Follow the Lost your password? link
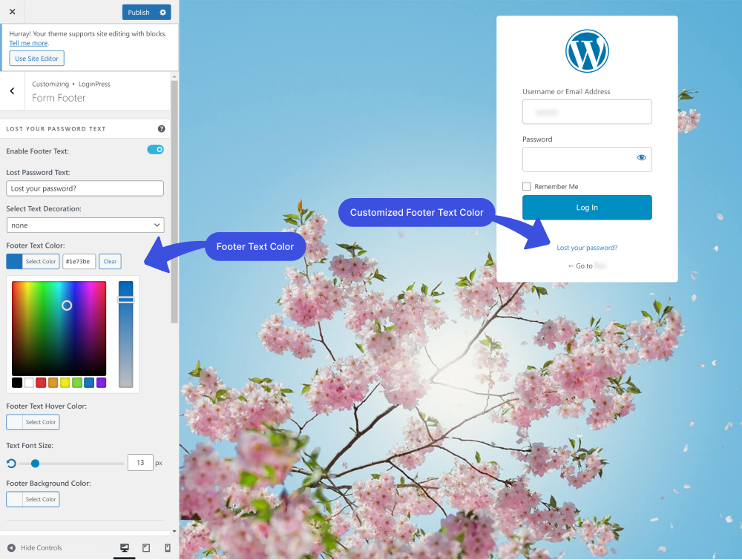This screenshot has width=742, height=560. tap(587, 248)
